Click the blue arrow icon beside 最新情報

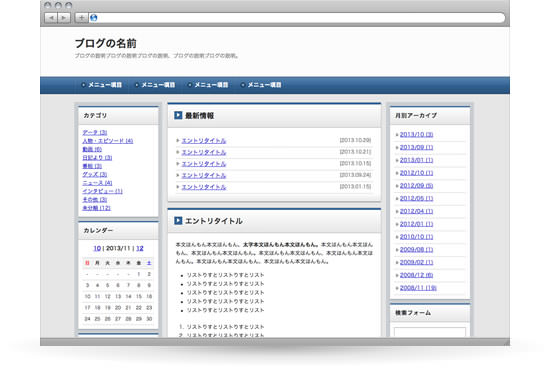[x=178, y=115]
